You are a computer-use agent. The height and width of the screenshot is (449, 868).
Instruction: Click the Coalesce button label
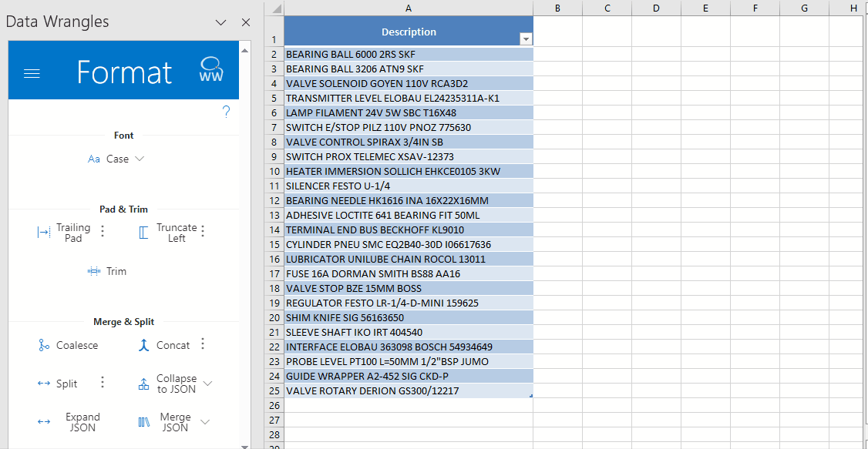click(77, 346)
